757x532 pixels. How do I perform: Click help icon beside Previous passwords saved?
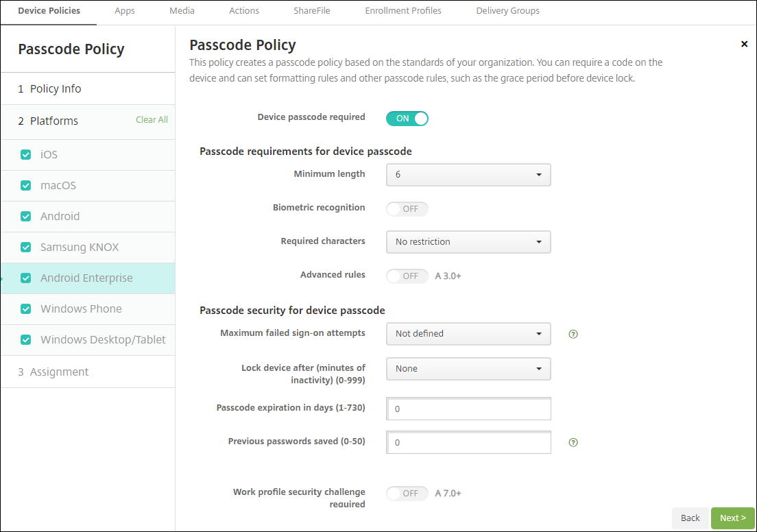[x=573, y=443]
